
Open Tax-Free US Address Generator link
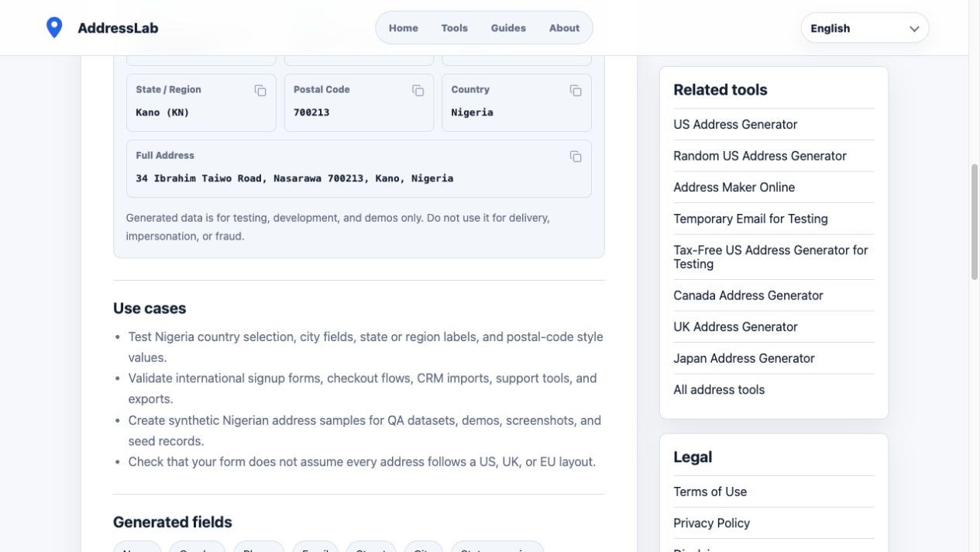771,257
